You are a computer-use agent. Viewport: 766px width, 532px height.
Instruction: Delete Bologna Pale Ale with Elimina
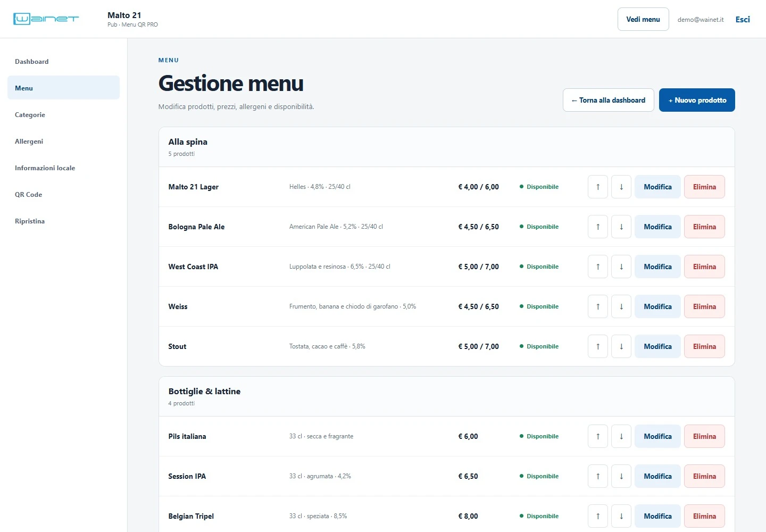pyautogui.click(x=704, y=227)
